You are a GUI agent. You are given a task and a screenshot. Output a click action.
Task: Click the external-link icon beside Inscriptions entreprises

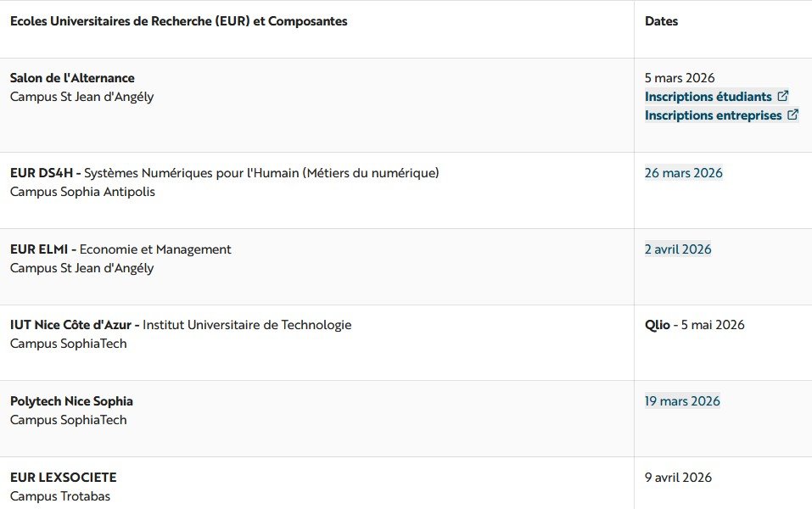pyautogui.click(x=793, y=115)
